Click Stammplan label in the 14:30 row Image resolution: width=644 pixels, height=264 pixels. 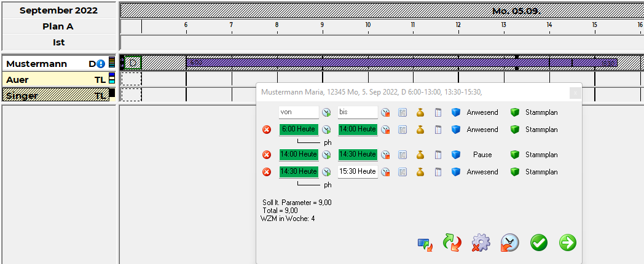coord(541,172)
